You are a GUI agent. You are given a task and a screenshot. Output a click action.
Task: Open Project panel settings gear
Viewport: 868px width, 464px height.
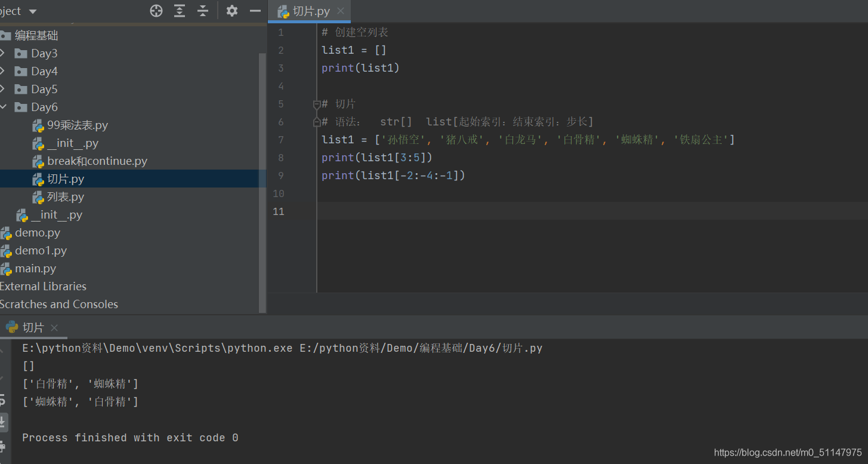[x=232, y=11]
